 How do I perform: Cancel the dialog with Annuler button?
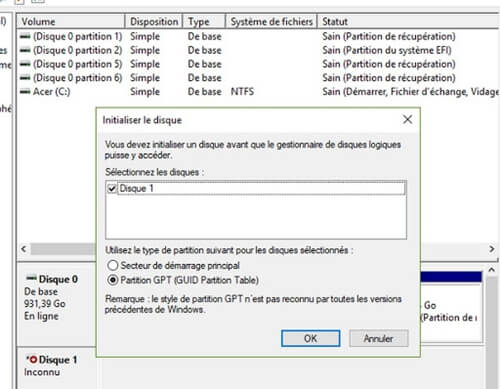pos(379,339)
